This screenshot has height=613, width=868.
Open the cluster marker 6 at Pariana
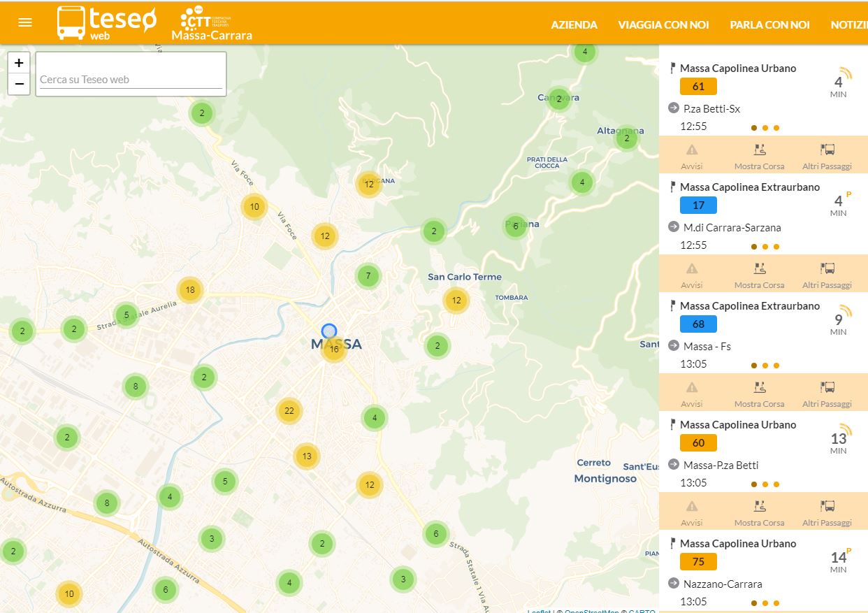(516, 226)
